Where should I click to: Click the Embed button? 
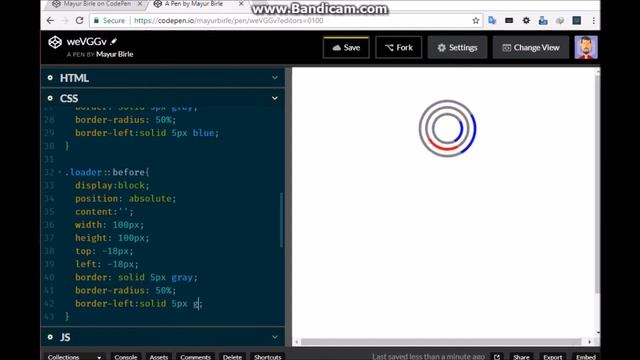[x=586, y=357]
